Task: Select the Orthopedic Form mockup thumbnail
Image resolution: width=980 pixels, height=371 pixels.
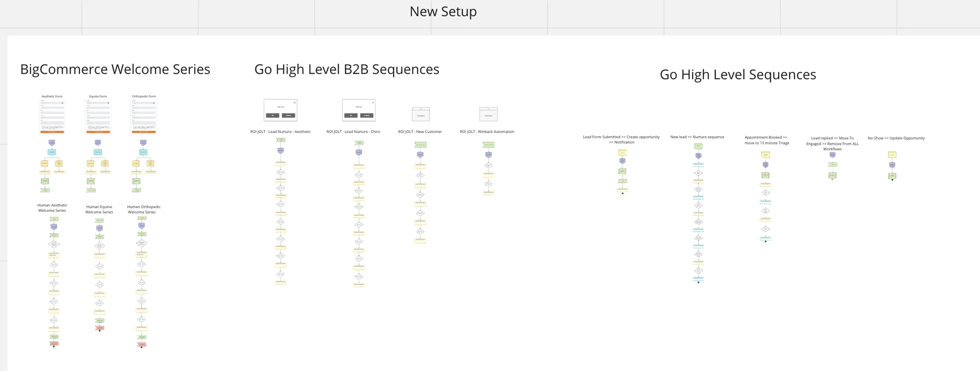Action: [x=144, y=117]
